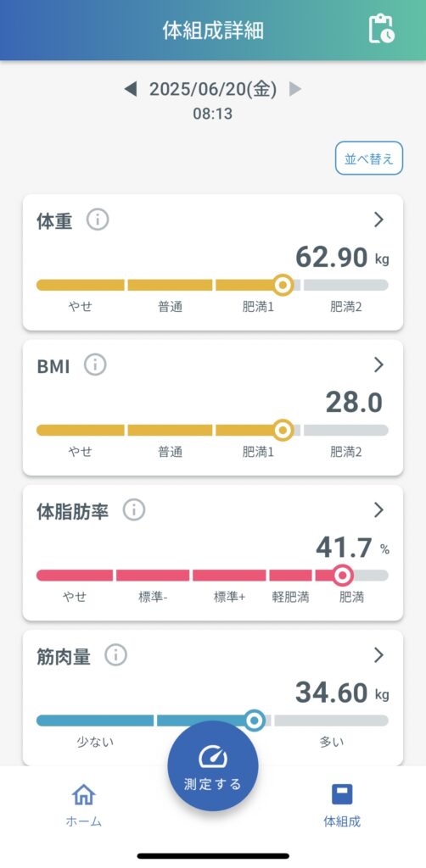Go to next date with right arrow
The image size is (426, 868).
coord(295,89)
